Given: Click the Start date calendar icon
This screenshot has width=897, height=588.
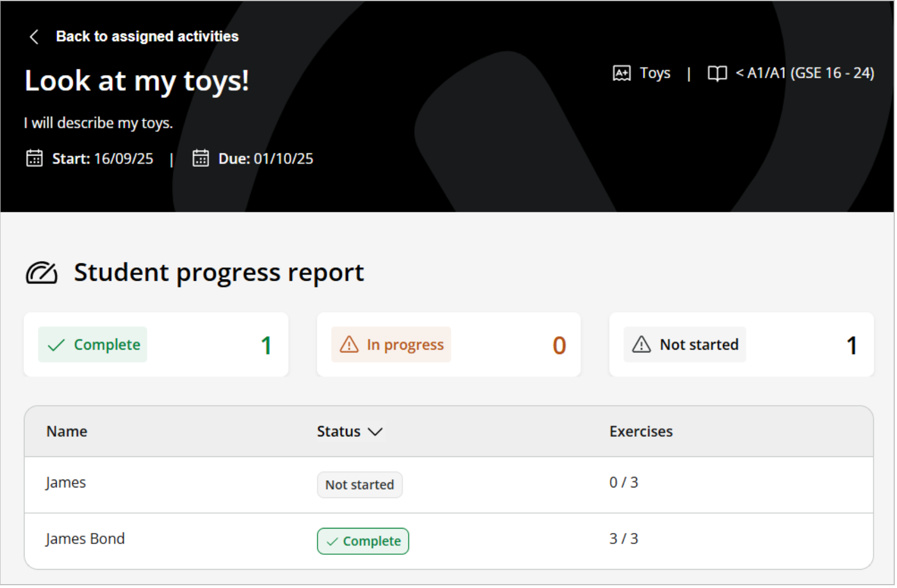Looking at the screenshot, I should pos(34,159).
